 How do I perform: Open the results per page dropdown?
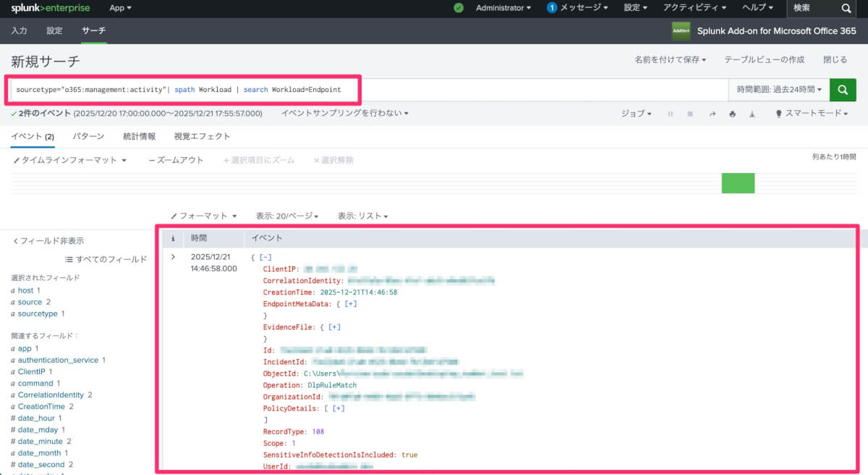(x=286, y=216)
